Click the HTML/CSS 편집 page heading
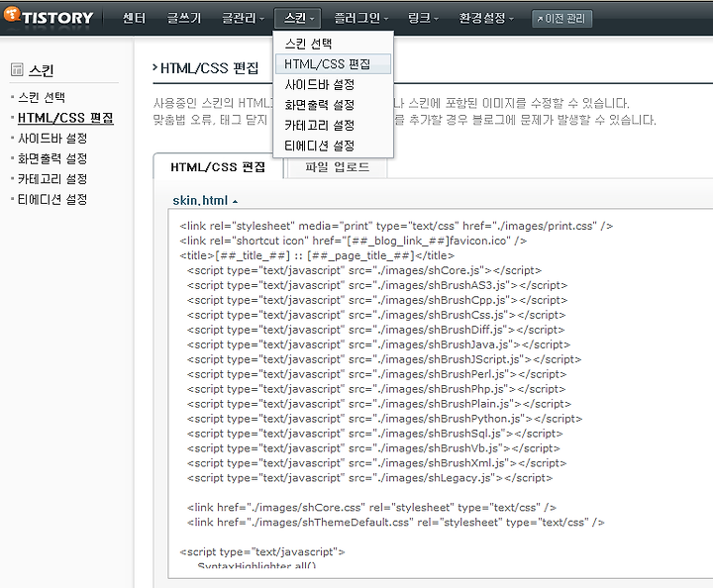 (x=210, y=68)
